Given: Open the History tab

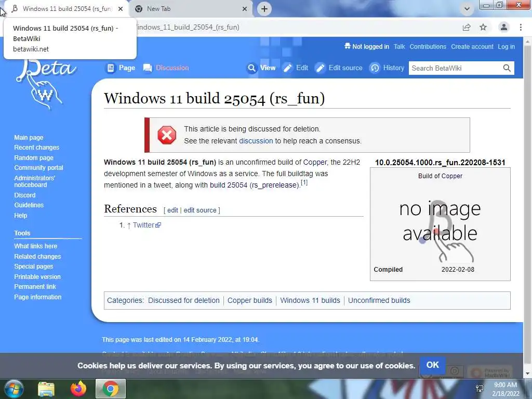Looking at the screenshot, I should (x=387, y=68).
